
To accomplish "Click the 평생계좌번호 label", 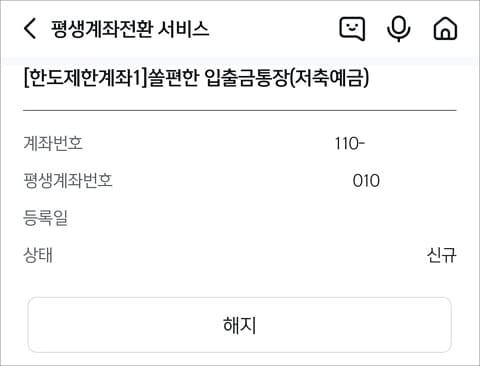I will coord(68,181).
